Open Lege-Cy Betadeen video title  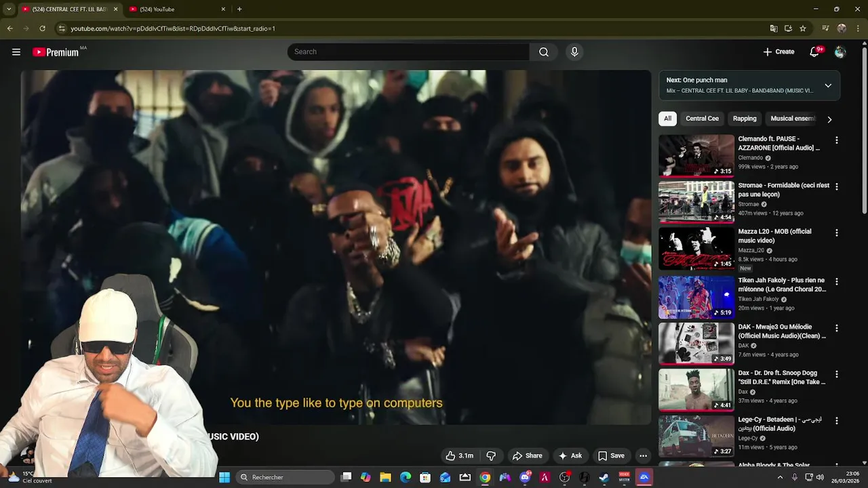780,424
